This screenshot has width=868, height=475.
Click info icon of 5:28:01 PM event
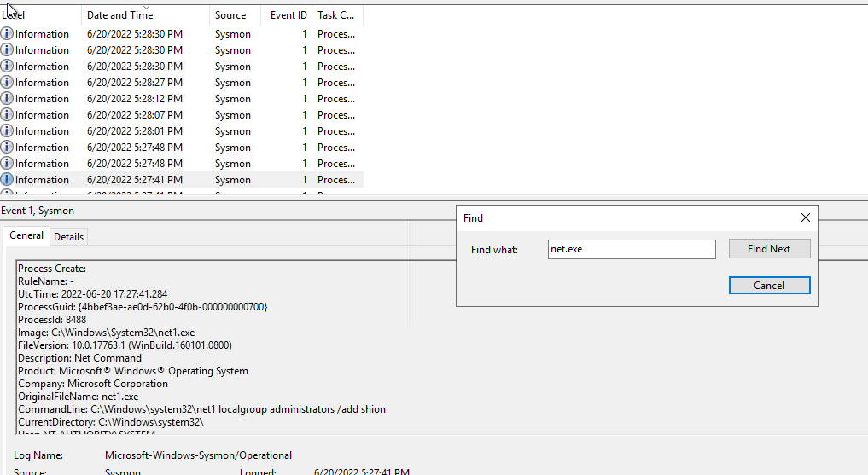coord(7,131)
